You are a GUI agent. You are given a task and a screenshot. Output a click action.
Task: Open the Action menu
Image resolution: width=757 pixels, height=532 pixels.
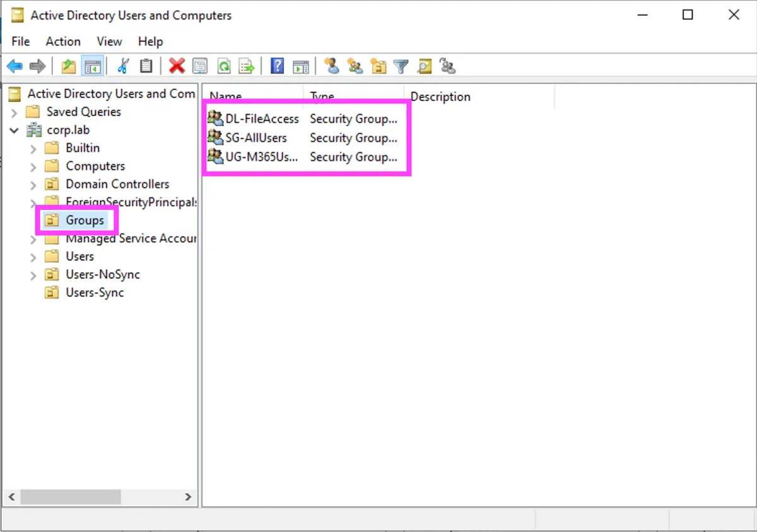pyautogui.click(x=63, y=42)
